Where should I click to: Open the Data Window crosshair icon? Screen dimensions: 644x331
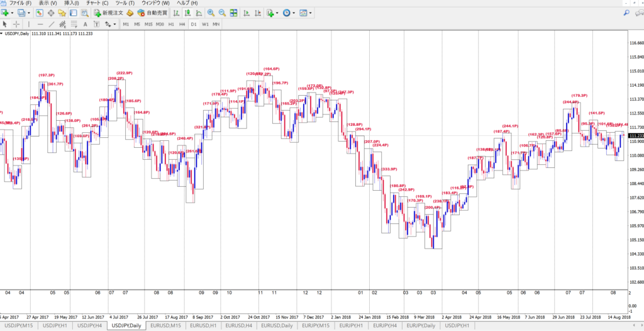tap(51, 13)
